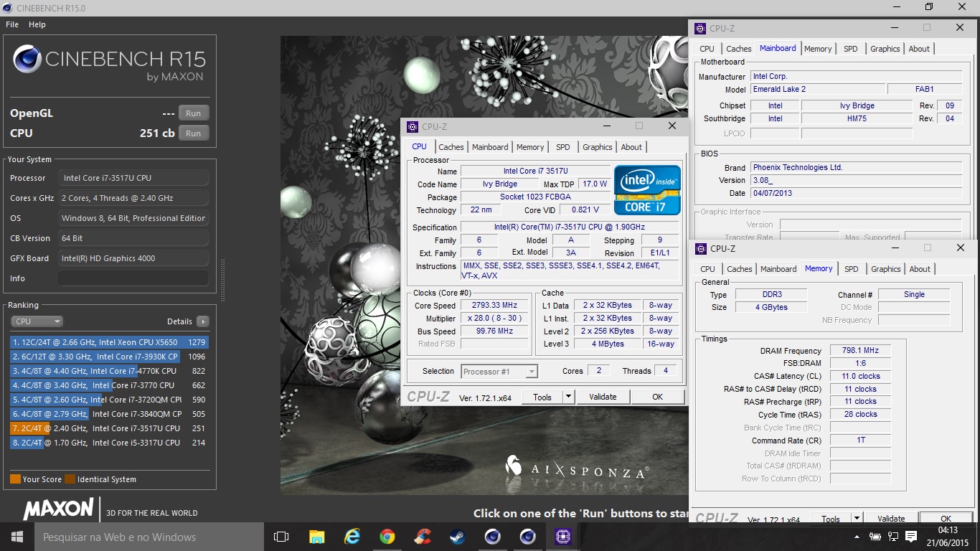Select the Cinebench taskbar icon beside CPU-Z
Viewport: 980px width, 551px height.
(x=527, y=537)
